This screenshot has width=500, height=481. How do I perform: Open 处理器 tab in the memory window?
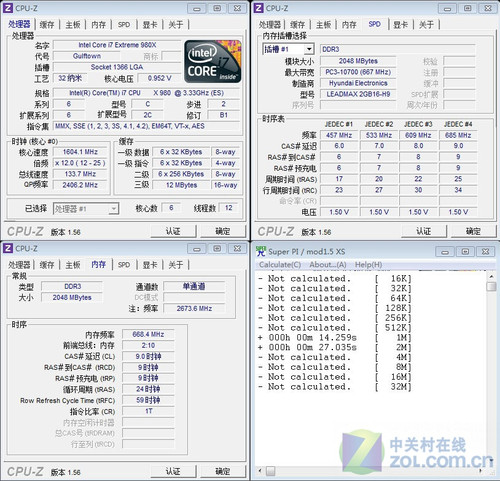[x=19, y=265]
